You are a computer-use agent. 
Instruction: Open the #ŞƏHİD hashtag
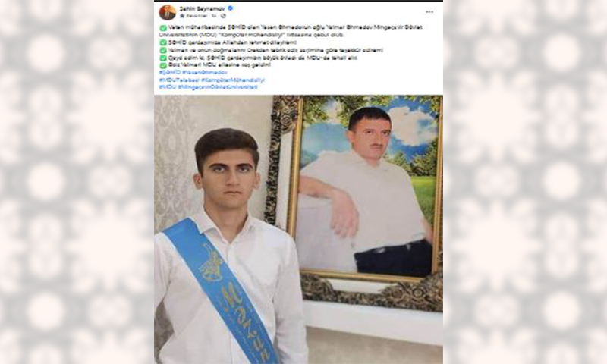click(x=170, y=72)
